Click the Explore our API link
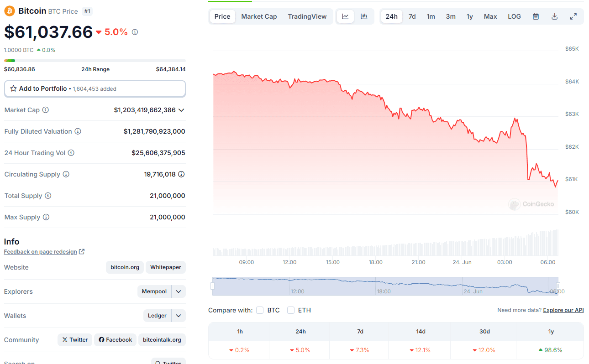 click(x=563, y=310)
